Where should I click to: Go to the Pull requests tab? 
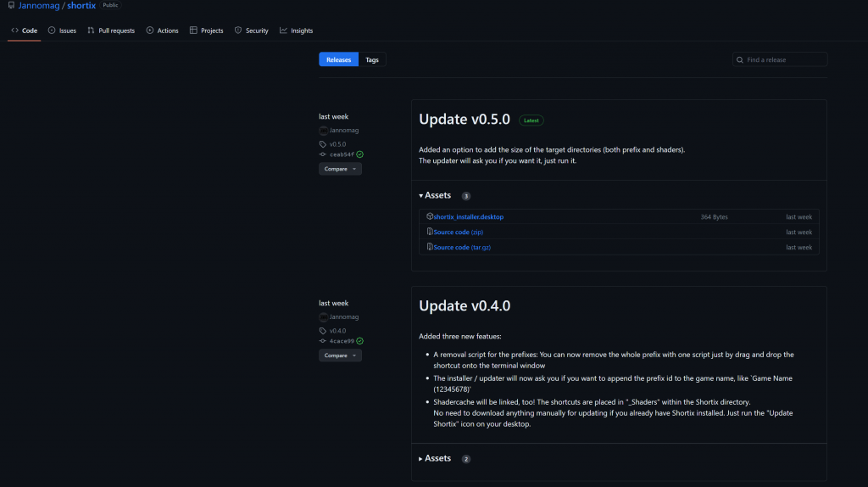(111, 31)
